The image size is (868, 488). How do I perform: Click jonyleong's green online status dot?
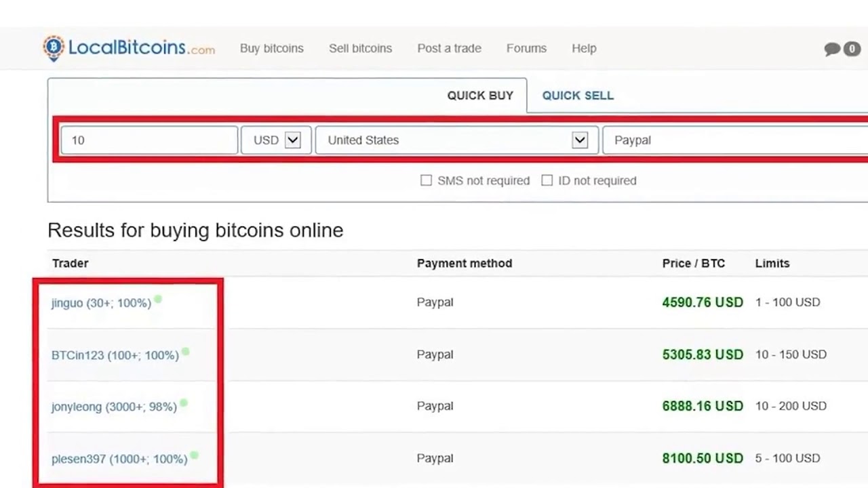(x=184, y=403)
